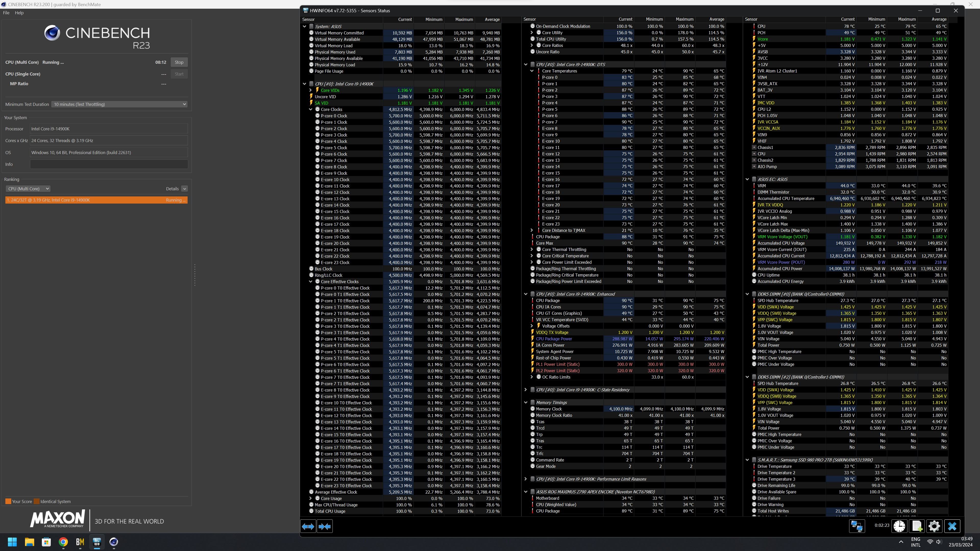
Task: Open File Explorer from the taskbar
Action: point(29,542)
